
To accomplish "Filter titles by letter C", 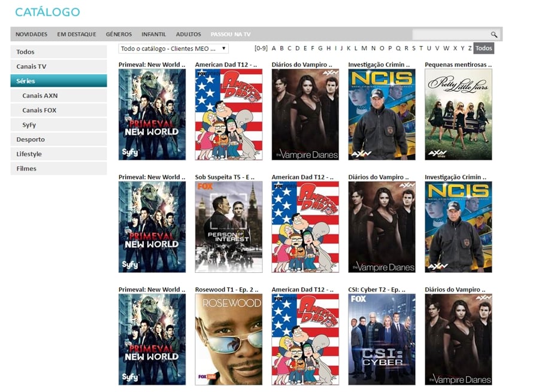I will coord(289,48).
